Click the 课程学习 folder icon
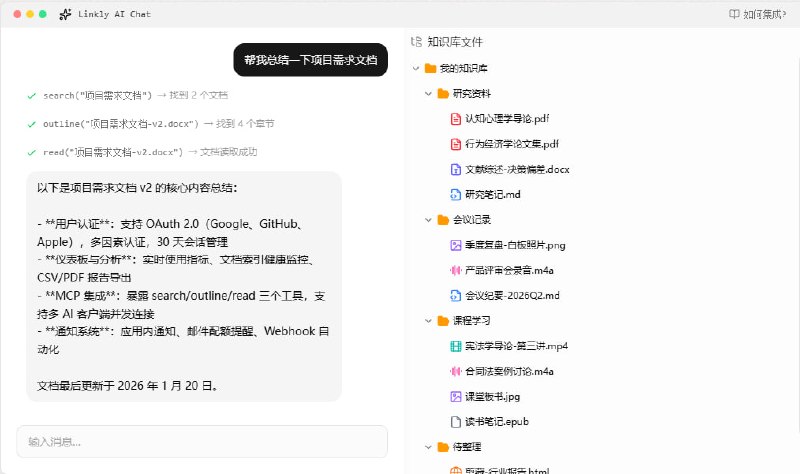The height and width of the screenshot is (474, 800). [443, 321]
